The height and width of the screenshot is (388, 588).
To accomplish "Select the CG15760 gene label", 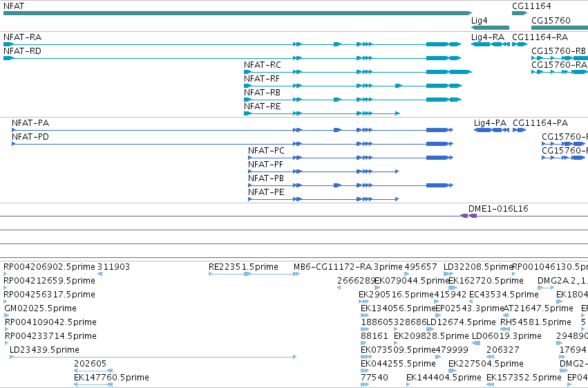I will [x=551, y=20].
